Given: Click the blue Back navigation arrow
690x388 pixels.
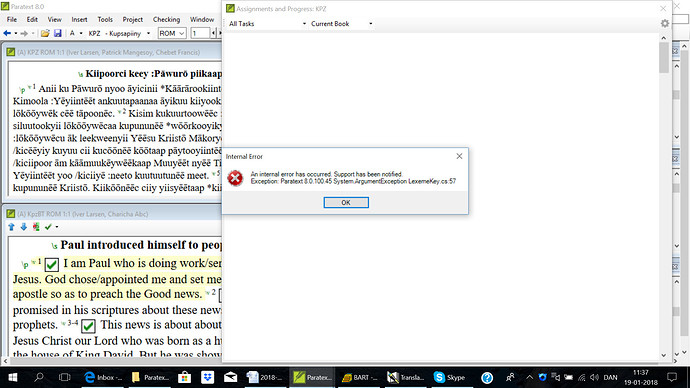Looking at the screenshot, I should [7, 33].
